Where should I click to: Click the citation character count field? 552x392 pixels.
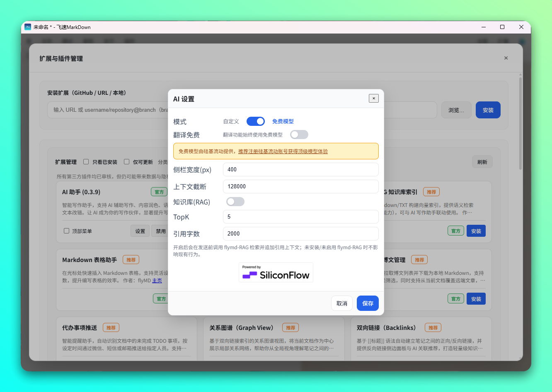300,233
